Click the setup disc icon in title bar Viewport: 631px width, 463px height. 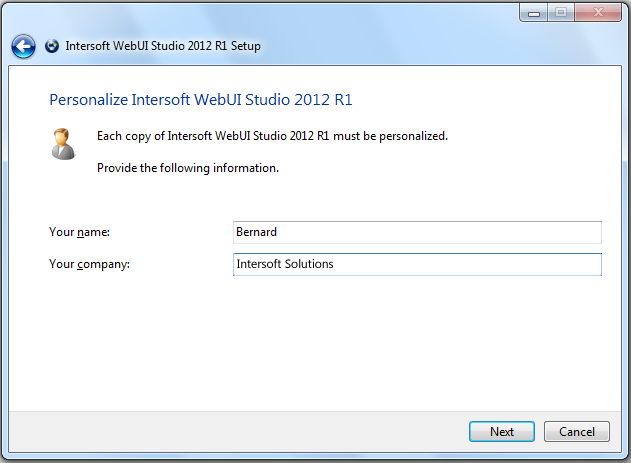52,46
